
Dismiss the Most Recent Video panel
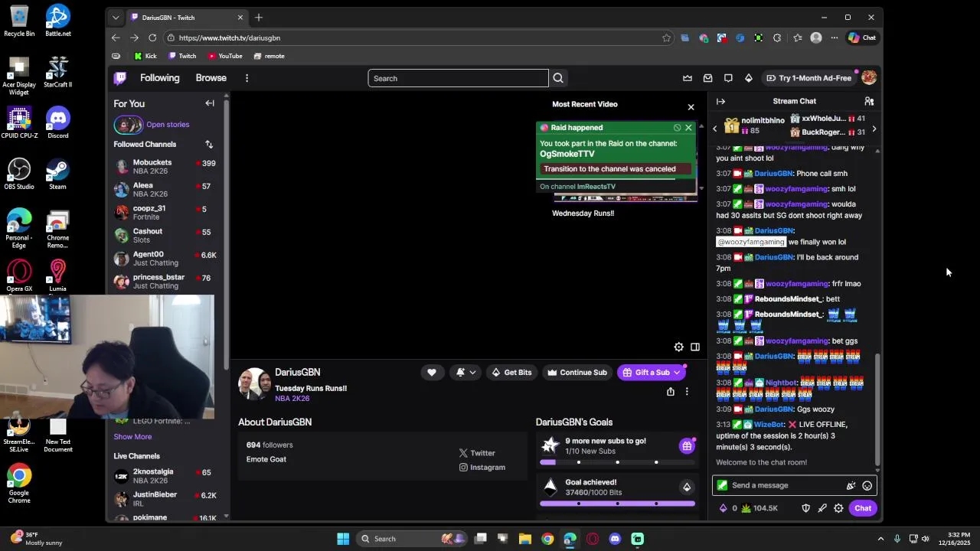click(691, 107)
